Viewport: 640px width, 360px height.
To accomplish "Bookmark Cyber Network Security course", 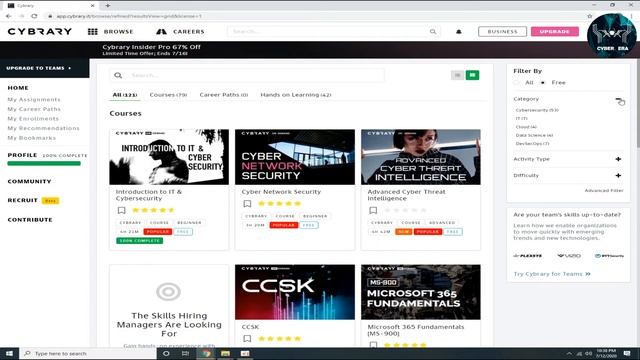I will point(247,204).
